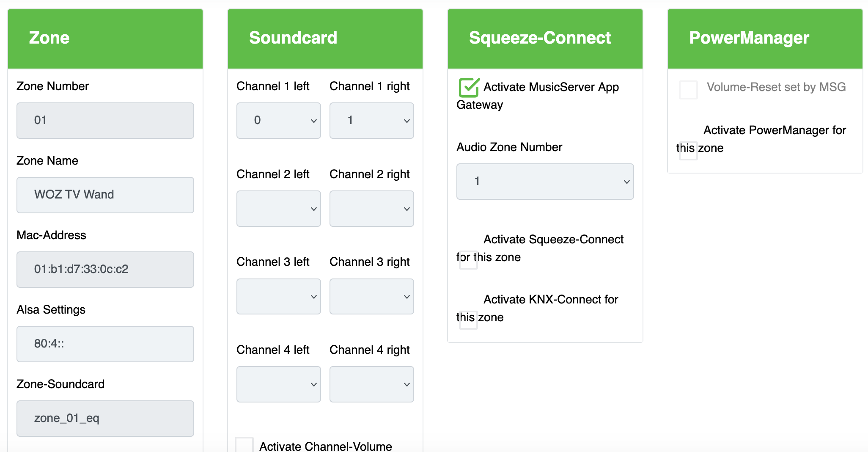Expand Channel 4 right dropdown
Viewport: 868px width, 452px height.
coord(371,384)
